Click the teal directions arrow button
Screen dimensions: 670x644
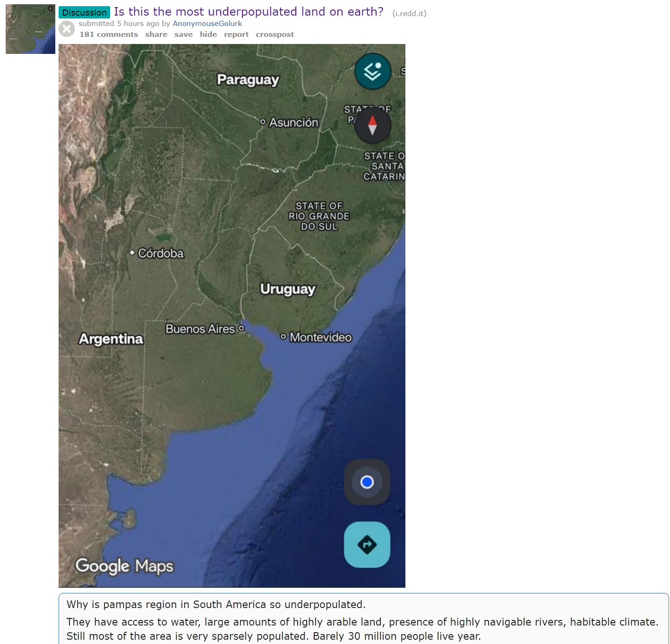(x=367, y=544)
